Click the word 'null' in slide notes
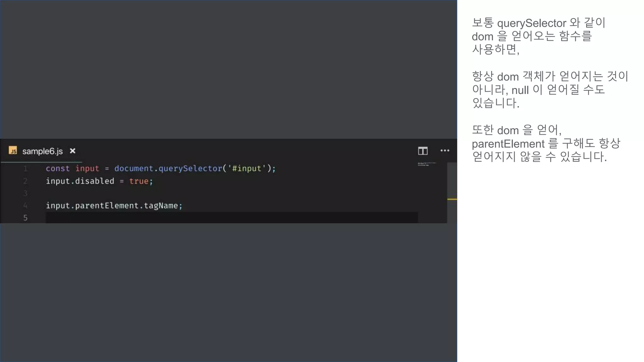This screenshot has height=362, width=644. tap(520, 90)
